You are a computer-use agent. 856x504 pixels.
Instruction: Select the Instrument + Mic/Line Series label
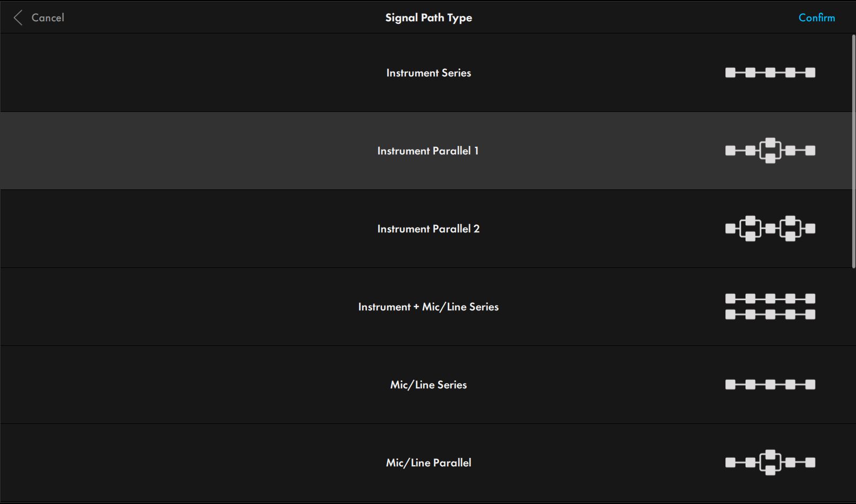pos(429,307)
